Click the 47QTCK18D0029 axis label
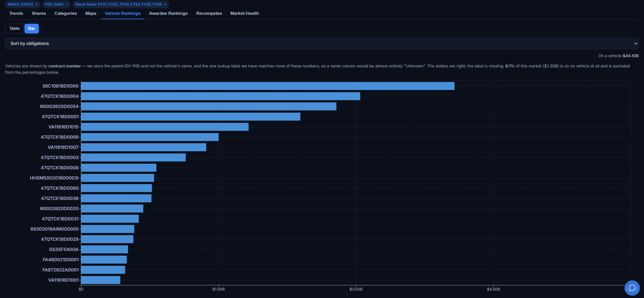Image resolution: width=644 pixels, height=298 pixels. click(59, 239)
